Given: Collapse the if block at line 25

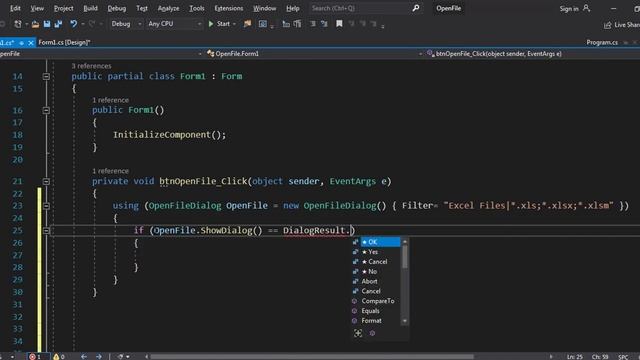Looking at the screenshot, I should click(x=46, y=231).
